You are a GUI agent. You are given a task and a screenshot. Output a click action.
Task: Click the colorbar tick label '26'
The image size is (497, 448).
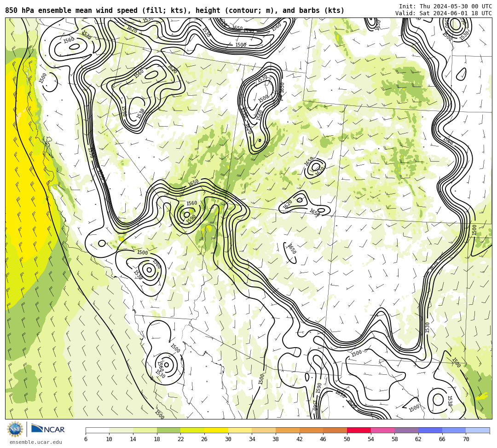pyautogui.click(x=204, y=439)
